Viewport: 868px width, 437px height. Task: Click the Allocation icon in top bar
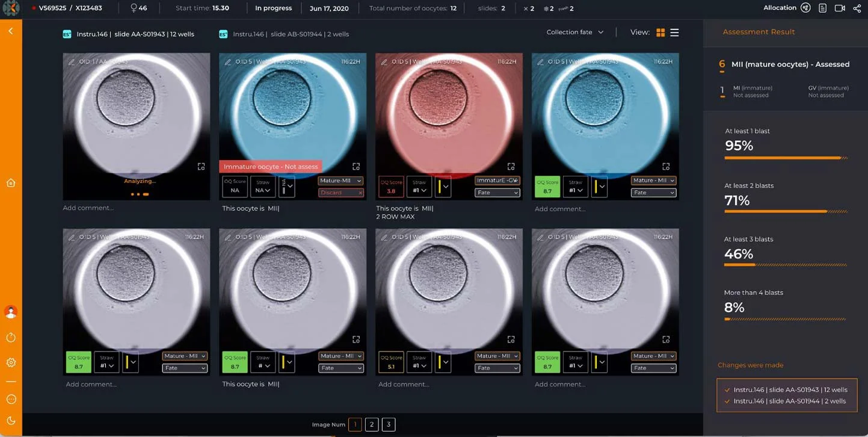pos(805,8)
